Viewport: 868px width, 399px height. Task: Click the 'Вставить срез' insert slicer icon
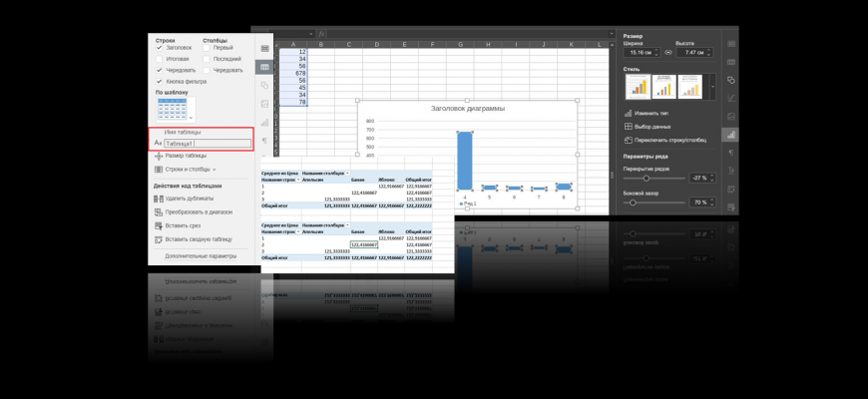[159, 225]
